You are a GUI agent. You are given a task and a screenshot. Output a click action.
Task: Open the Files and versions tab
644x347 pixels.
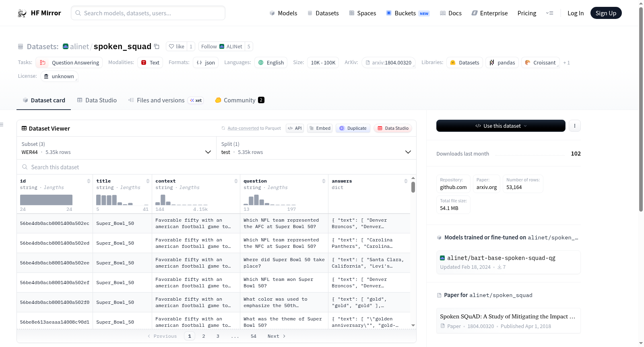[x=166, y=100]
